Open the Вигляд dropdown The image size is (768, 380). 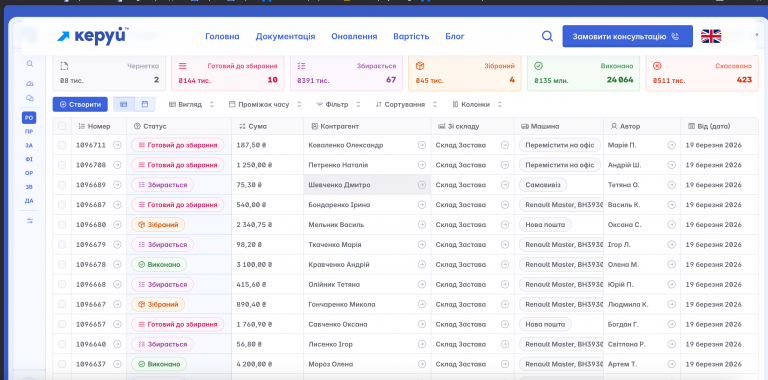coord(192,104)
